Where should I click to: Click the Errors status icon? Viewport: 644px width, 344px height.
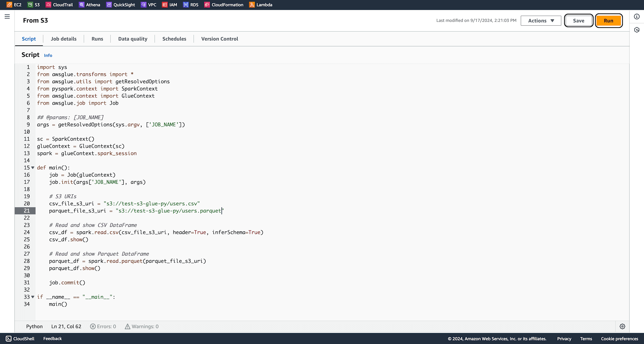point(93,326)
